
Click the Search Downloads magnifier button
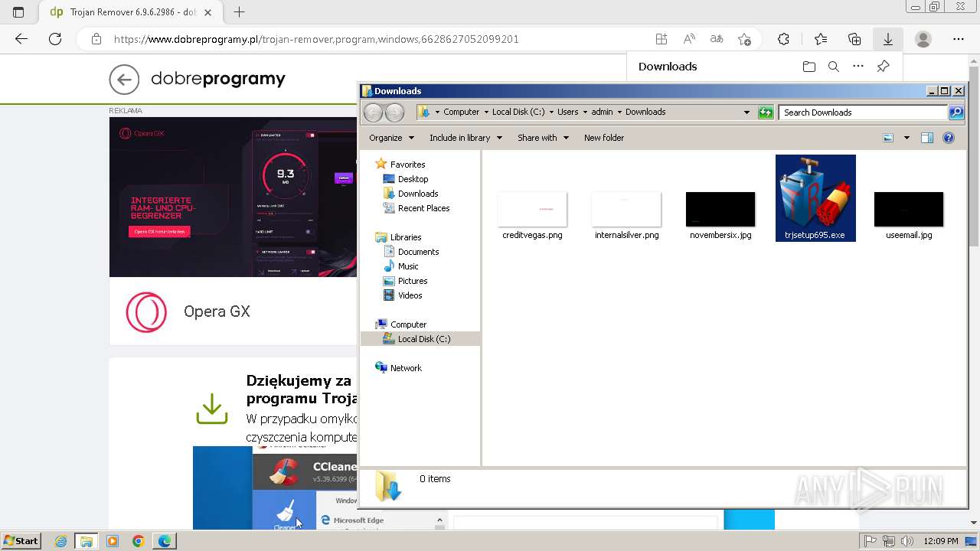point(956,112)
